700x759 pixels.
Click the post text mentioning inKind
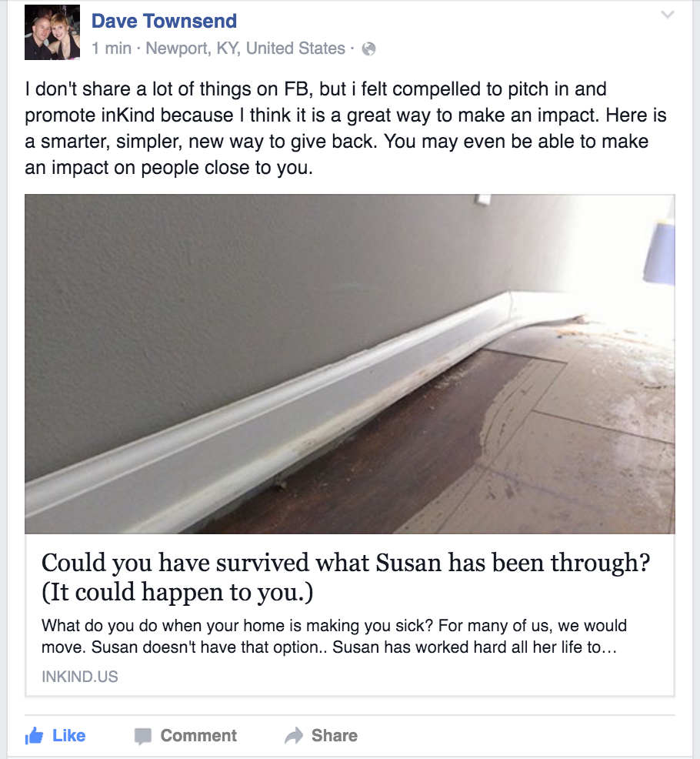click(345, 129)
